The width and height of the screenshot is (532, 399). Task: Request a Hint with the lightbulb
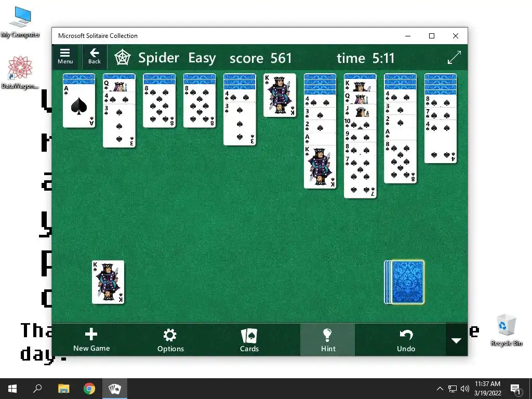coord(328,340)
